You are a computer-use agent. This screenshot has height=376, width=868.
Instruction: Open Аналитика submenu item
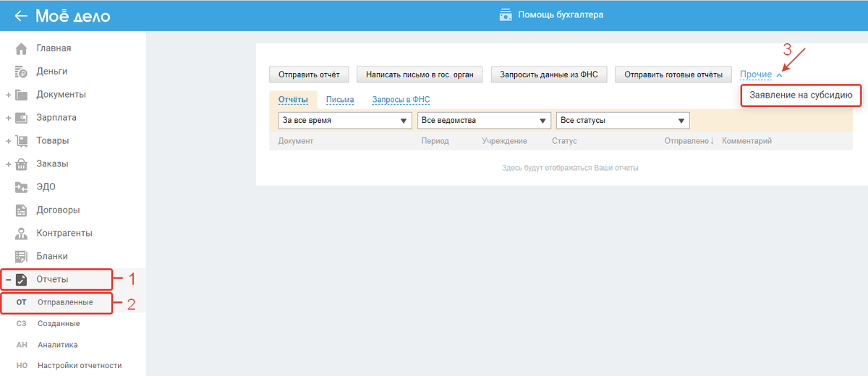tap(58, 345)
